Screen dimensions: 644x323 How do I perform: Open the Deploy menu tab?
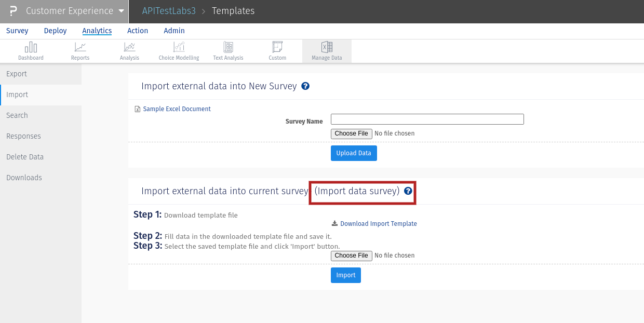[x=55, y=31]
